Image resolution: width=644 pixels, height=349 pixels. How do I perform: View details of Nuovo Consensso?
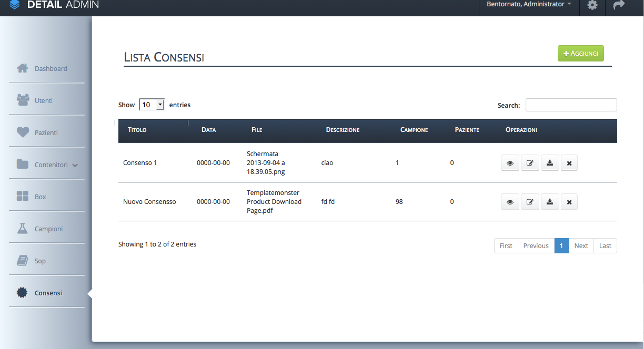click(x=510, y=202)
